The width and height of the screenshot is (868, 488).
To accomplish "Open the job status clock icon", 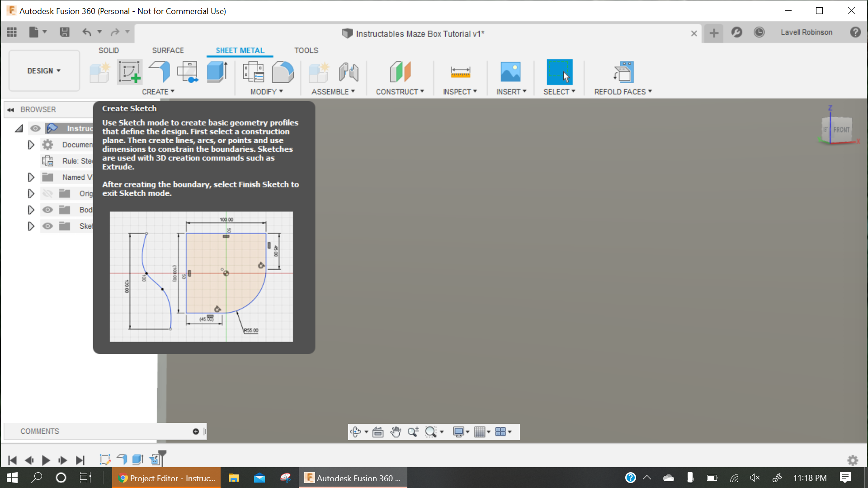I will pos(759,32).
